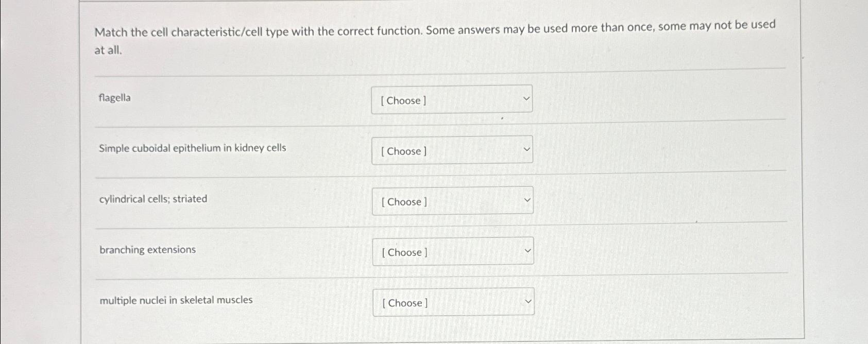Image resolution: width=868 pixels, height=344 pixels.
Task: Click the [Choose] placeholder for cylindrical cells
Action: 404,202
